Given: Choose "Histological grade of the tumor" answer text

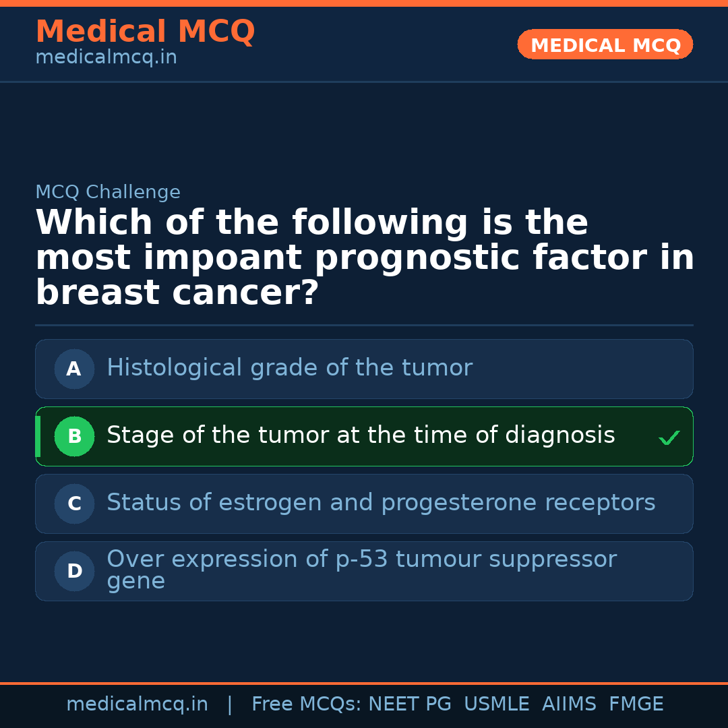Looking at the screenshot, I should (x=289, y=368).
